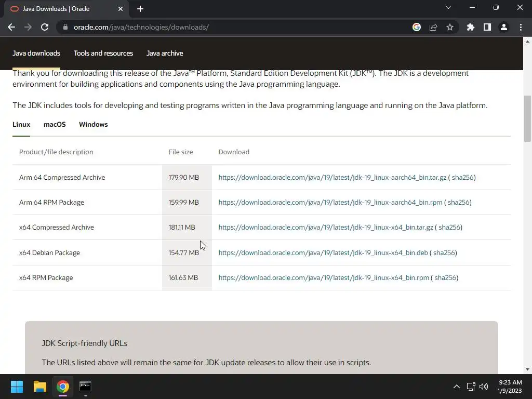Open File Explorer from the taskbar
The height and width of the screenshot is (399, 532).
tap(39, 387)
